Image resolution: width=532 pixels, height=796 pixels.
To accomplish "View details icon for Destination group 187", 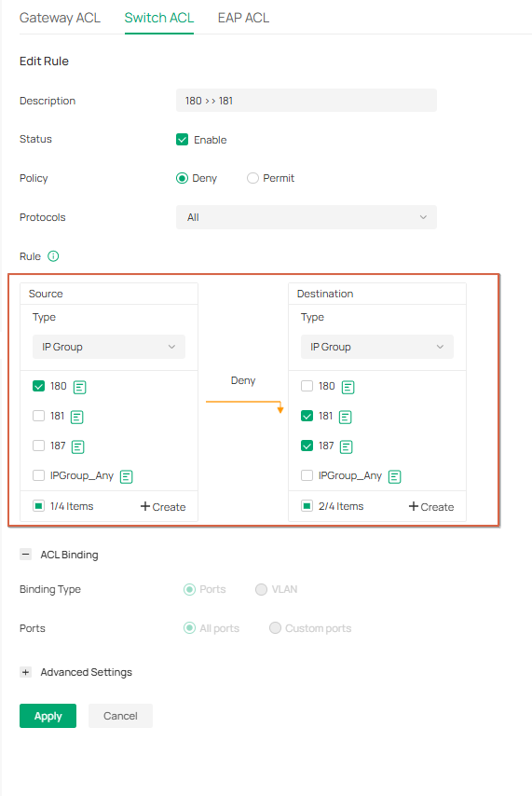I will pyautogui.click(x=347, y=447).
